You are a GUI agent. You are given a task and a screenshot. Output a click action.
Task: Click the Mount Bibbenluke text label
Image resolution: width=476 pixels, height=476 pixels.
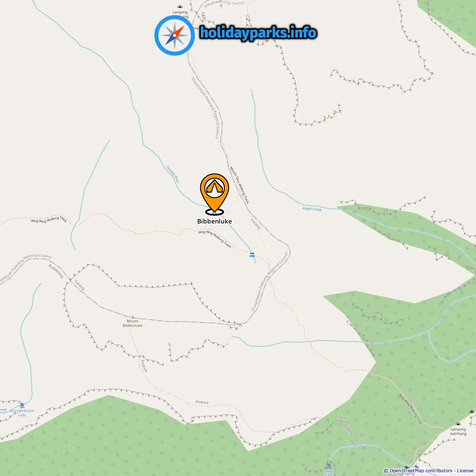(x=133, y=323)
